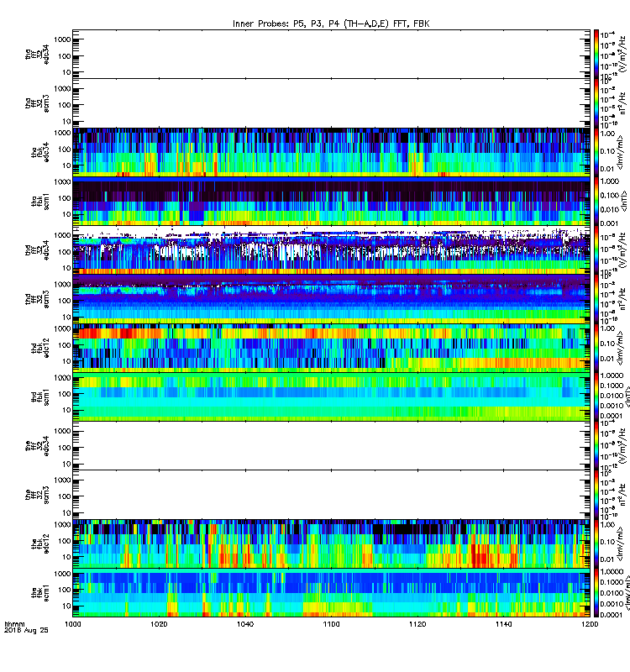The width and height of the screenshot is (630, 672).
Task: Click inside the thd fbk scm1 spectrogram
Action: coord(331,396)
